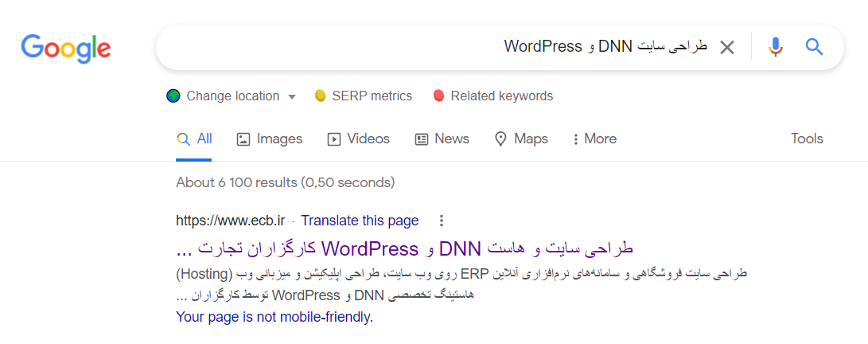Screen dimensions: 868x344
Task: Click the Change location label
Action: click(x=233, y=96)
